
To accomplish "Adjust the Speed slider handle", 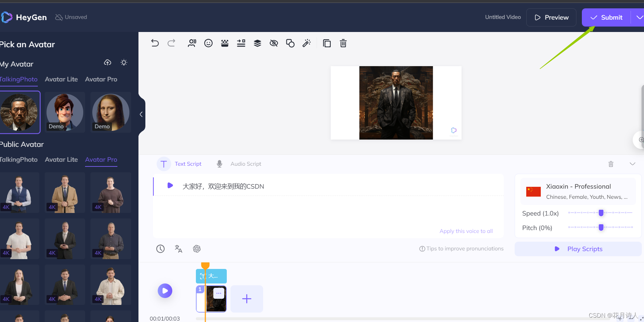I will click(x=601, y=213).
